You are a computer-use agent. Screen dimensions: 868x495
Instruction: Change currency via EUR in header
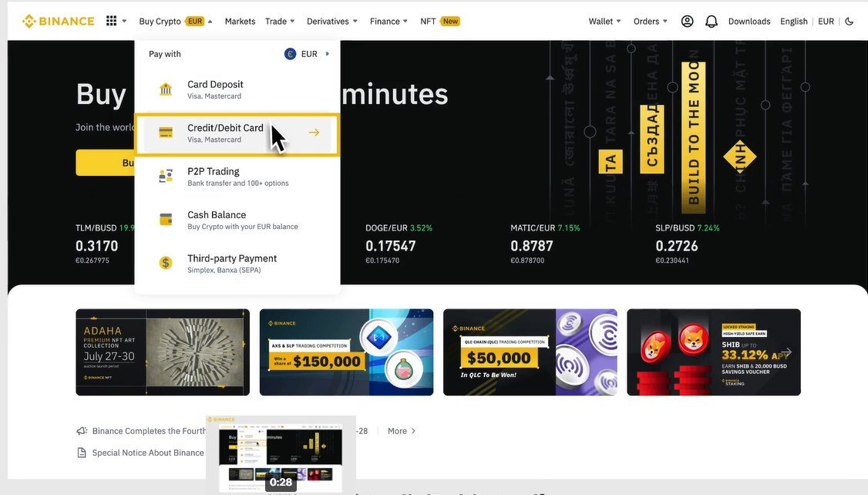[826, 21]
